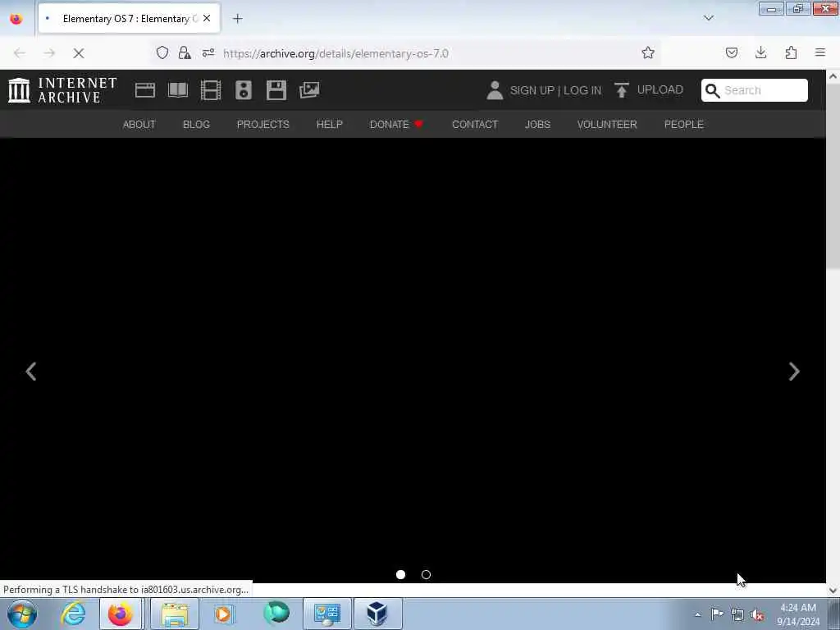The height and width of the screenshot is (630, 840).
Task: Show hidden system tray icons
Action: point(697,614)
